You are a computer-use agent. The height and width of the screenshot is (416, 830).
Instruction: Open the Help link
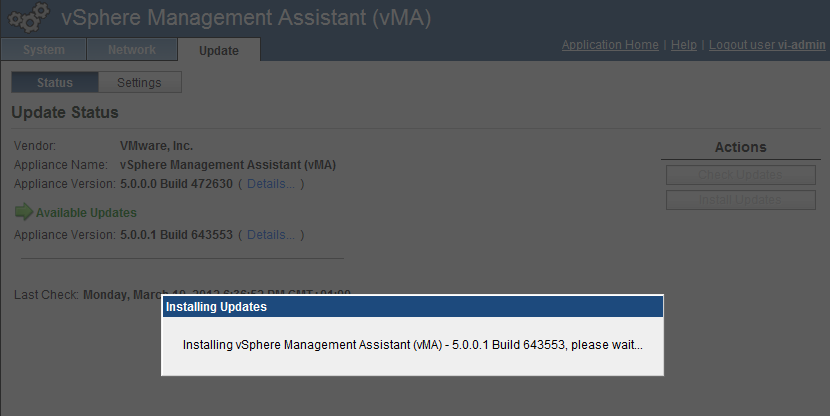click(684, 45)
